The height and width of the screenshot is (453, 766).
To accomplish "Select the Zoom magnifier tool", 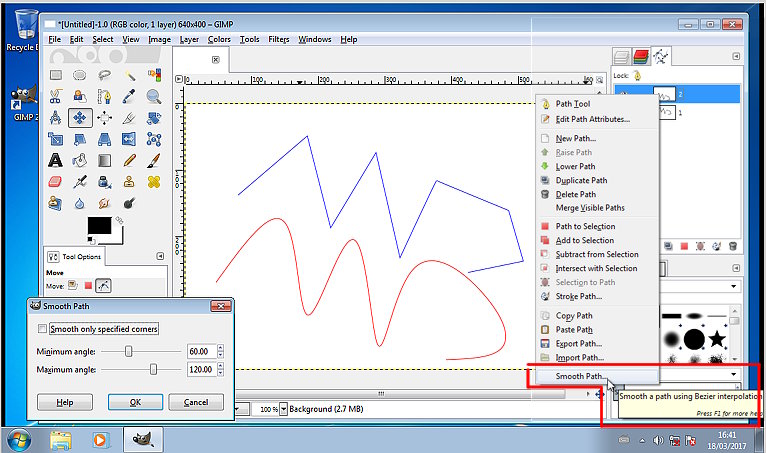I will (154, 96).
